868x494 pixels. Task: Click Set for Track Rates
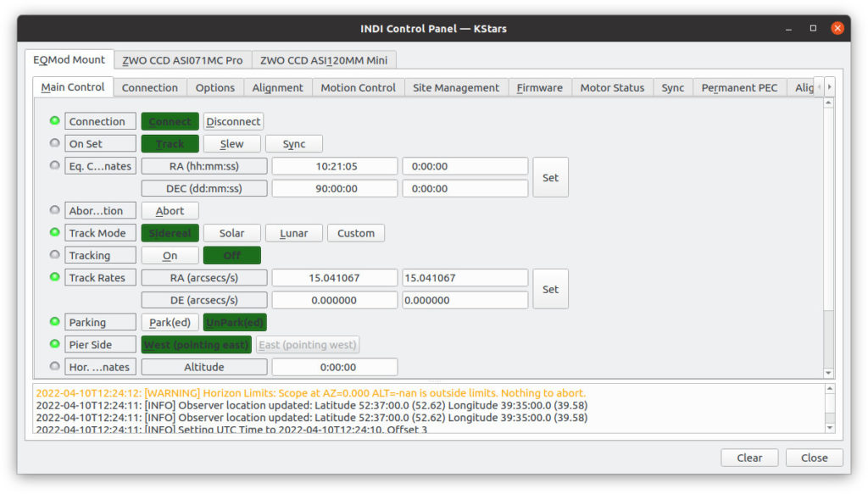pos(550,289)
